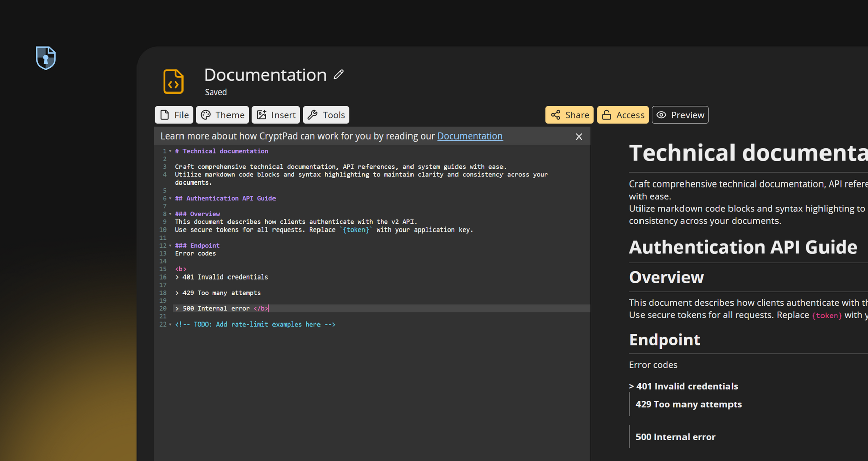Collapse the Endpoint section fold at line 12
868x461 pixels.
(170, 245)
